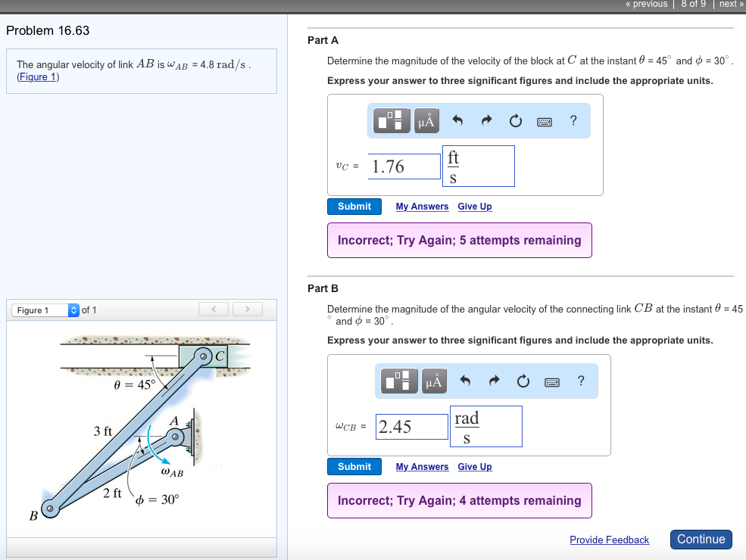Select the μÅ units icon in Part B
The height and width of the screenshot is (560, 746).
[x=433, y=381]
